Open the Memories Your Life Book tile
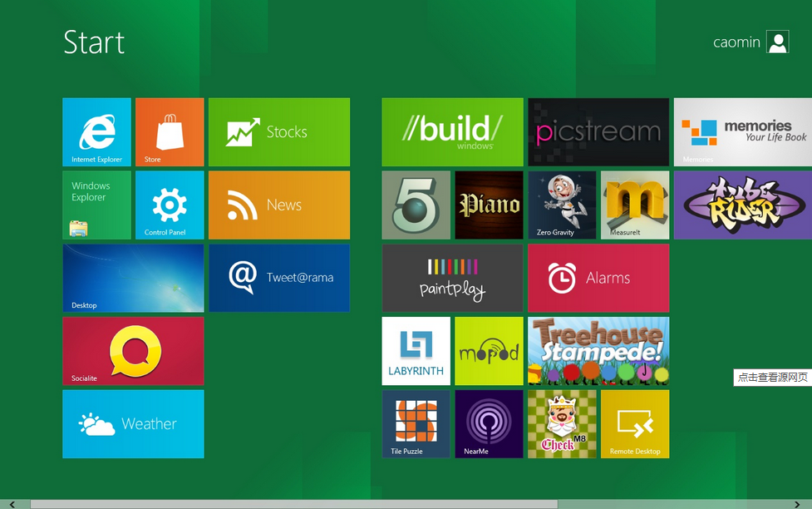 [x=743, y=132]
